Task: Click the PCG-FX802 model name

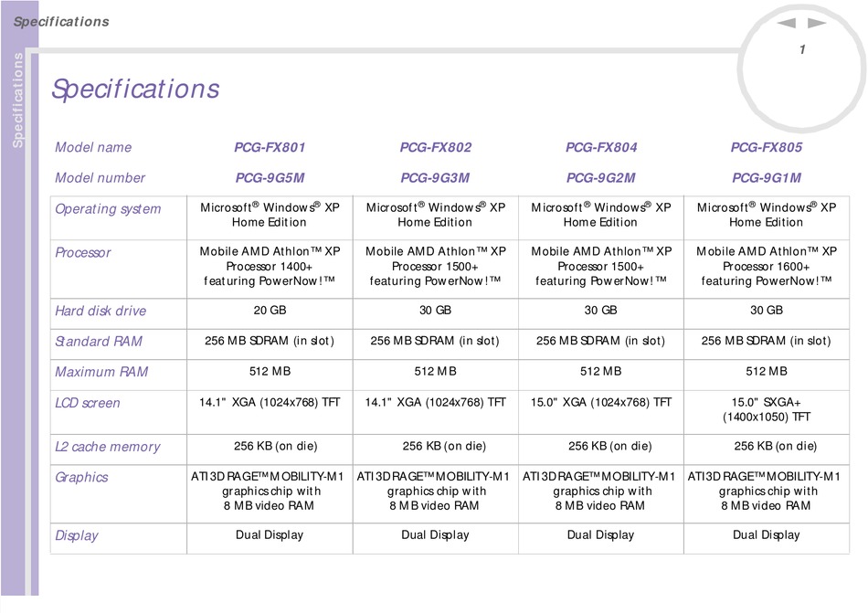Action: click(x=436, y=147)
